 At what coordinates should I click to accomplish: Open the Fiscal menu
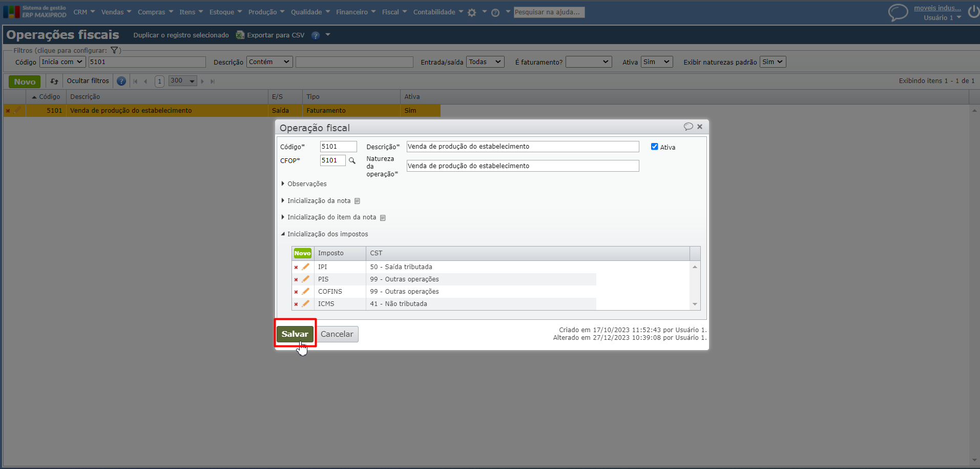tap(394, 12)
